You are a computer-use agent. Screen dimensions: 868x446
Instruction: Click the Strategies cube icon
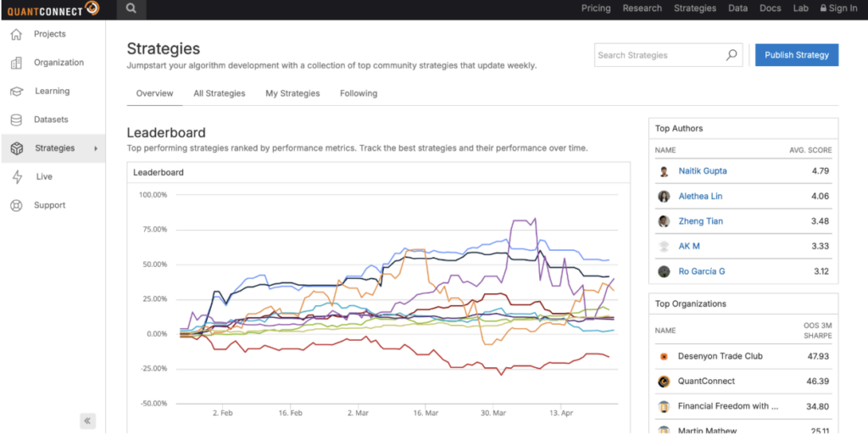[x=17, y=148]
